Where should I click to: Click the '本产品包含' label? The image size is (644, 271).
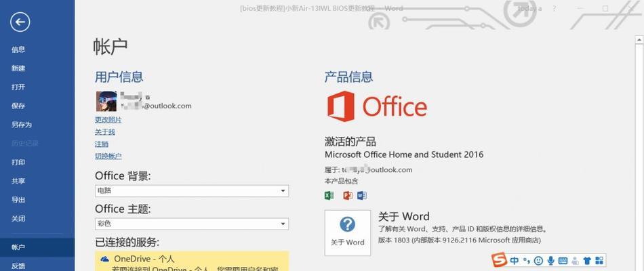click(x=341, y=181)
